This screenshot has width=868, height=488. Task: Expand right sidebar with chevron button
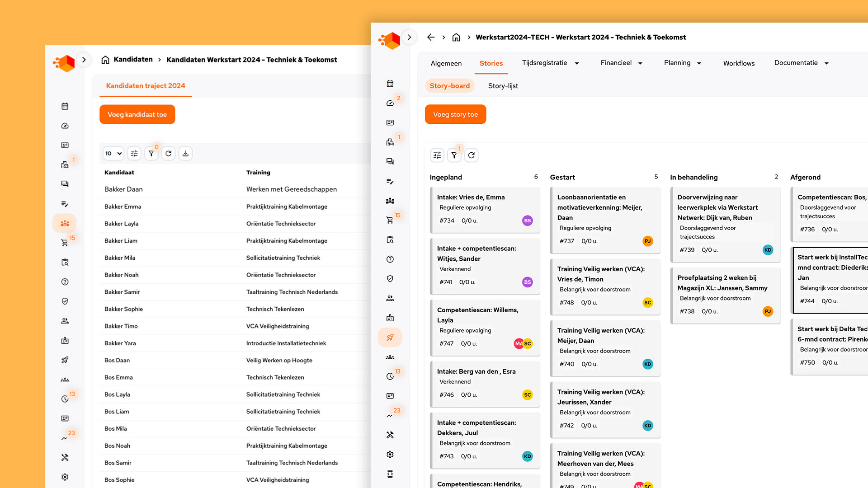(409, 38)
